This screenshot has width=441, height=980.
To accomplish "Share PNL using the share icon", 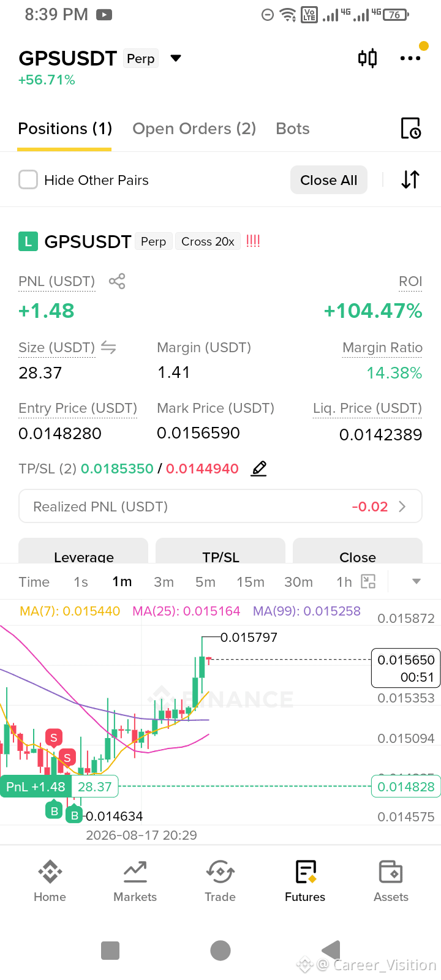I will [117, 281].
